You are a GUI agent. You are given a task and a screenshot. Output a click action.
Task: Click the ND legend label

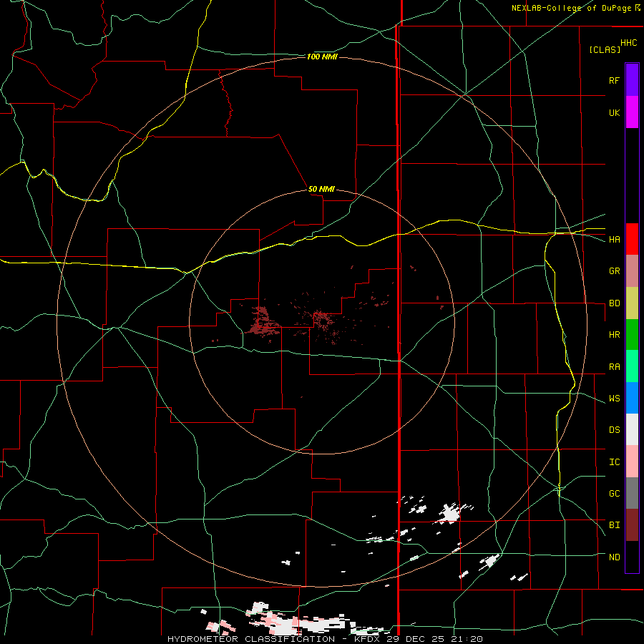tap(614, 557)
